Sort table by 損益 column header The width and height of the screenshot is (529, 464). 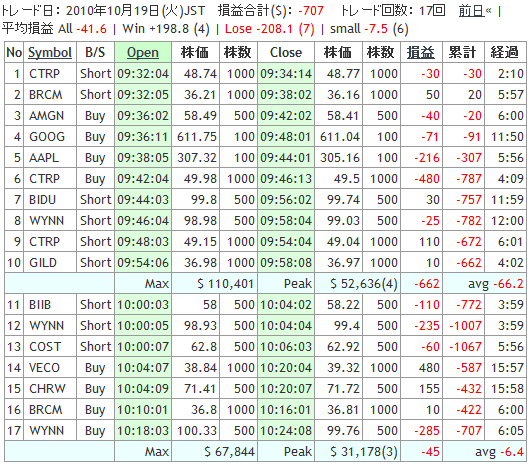pyautogui.click(x=421, y=52)
